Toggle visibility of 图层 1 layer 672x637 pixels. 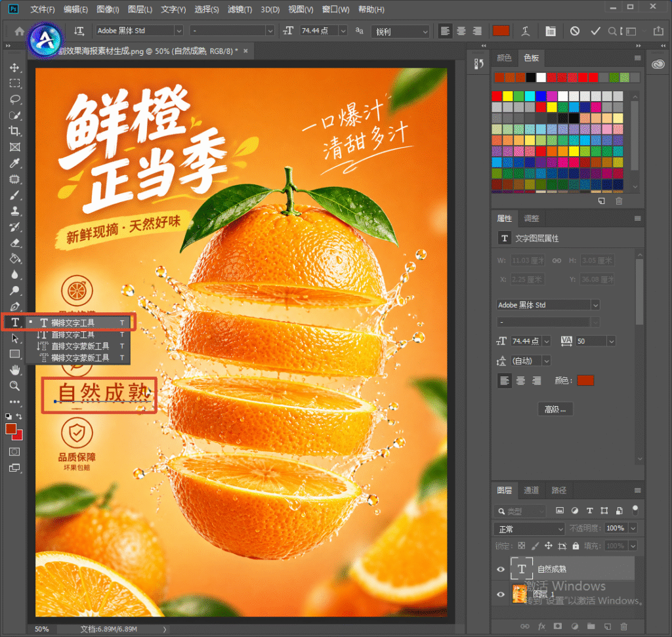point(501,594)
